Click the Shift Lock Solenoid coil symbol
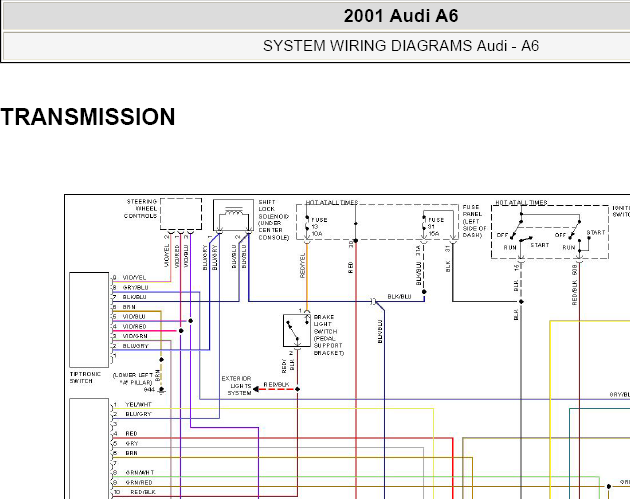 point(234,211)
